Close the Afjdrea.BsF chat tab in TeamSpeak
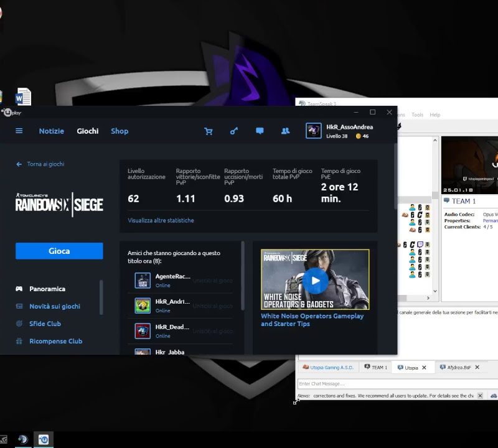498x448 pixels. [x=477, y=367]
